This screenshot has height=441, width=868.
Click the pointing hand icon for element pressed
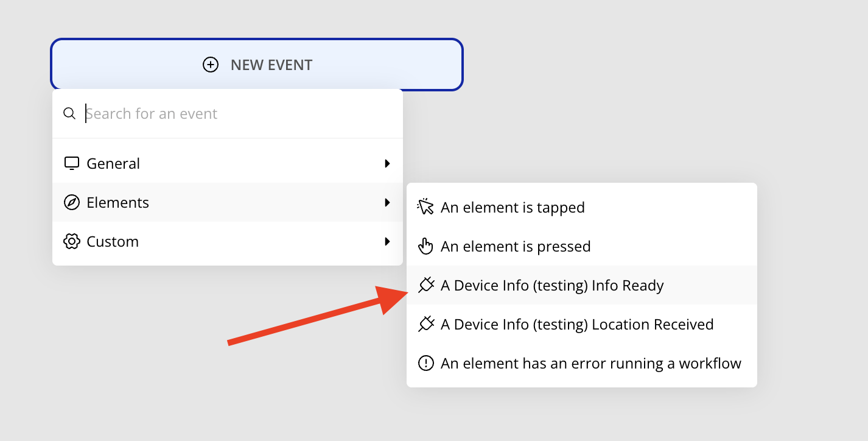tap(425, 246)
